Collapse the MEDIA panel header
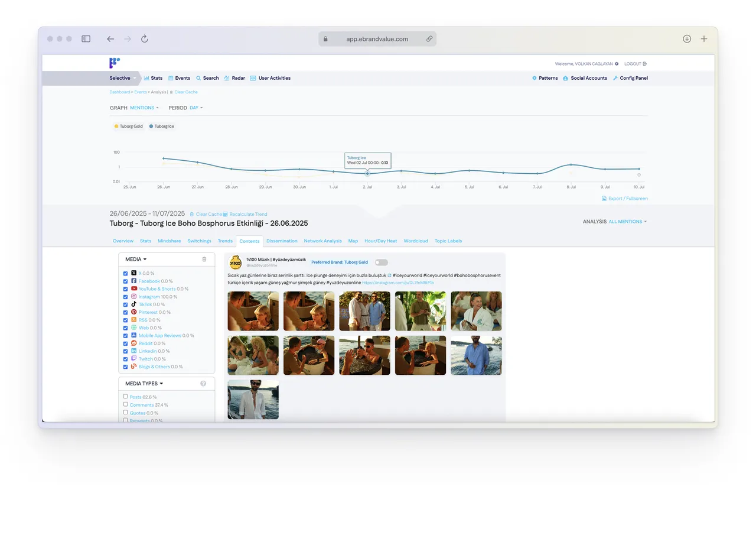The image size is (756, 535). tap(136, 259)
